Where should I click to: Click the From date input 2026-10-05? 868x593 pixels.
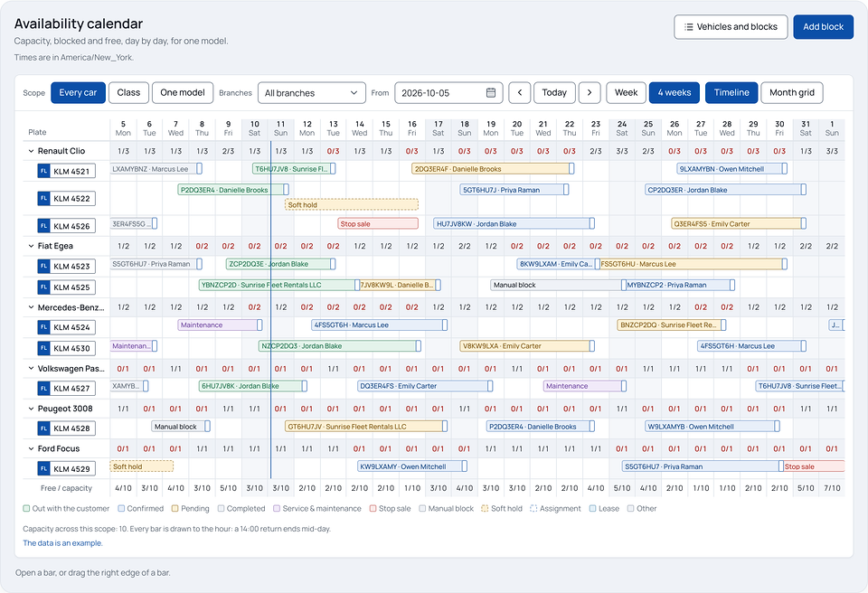[x=448, y=92]
